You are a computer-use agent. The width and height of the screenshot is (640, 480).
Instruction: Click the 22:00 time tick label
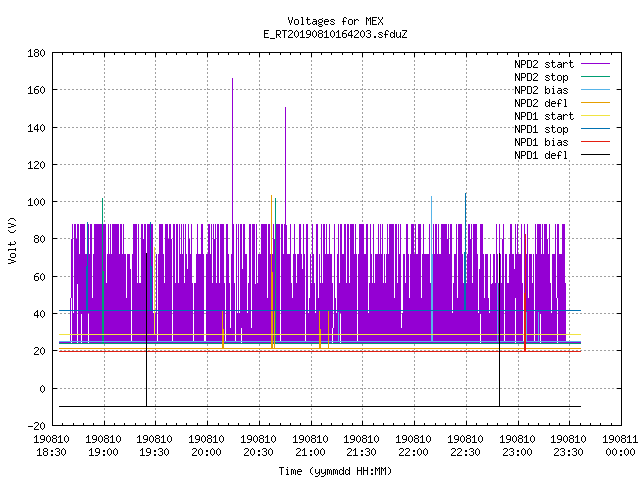tap(413, 446)
